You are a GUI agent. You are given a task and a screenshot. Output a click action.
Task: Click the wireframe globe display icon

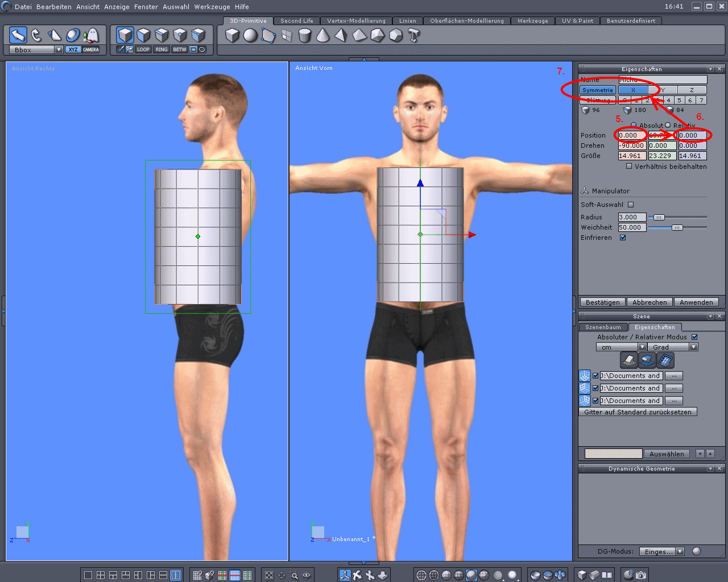click(421, 575)
